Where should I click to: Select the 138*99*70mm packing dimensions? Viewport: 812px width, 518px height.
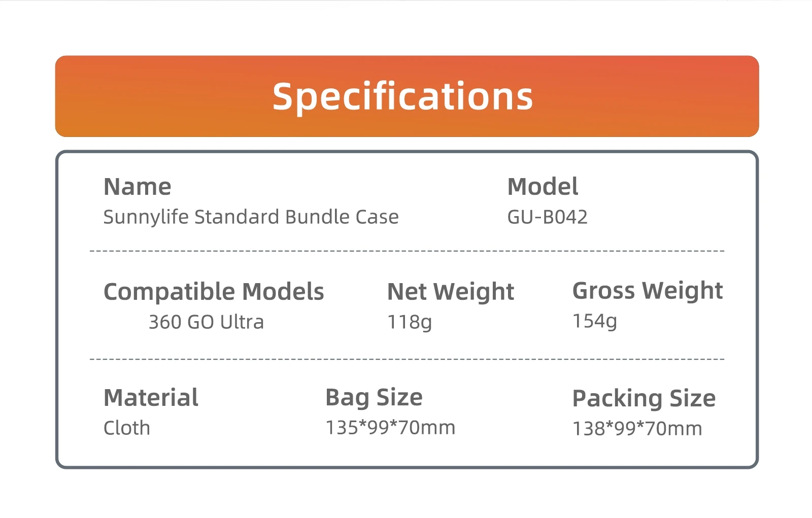[x=637, y=429]
